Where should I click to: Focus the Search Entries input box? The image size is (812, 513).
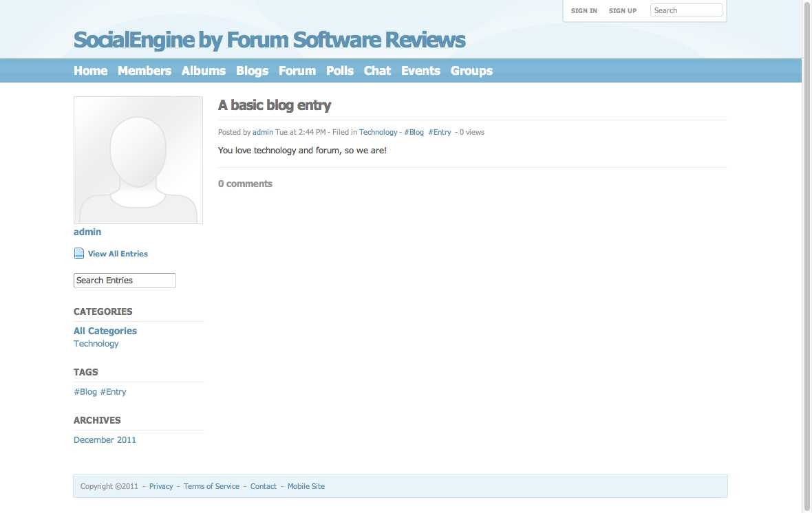click(125, 280)
